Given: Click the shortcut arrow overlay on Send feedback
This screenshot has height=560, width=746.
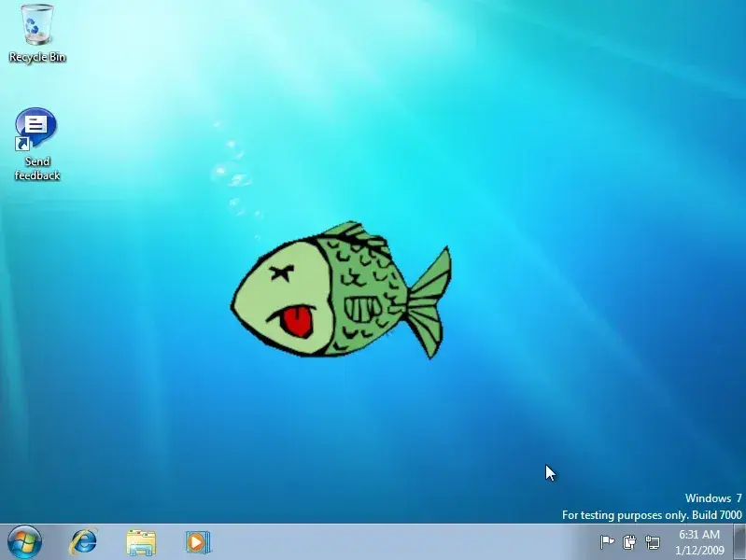Looking at the screenshot, I should (x=22, y=144).
